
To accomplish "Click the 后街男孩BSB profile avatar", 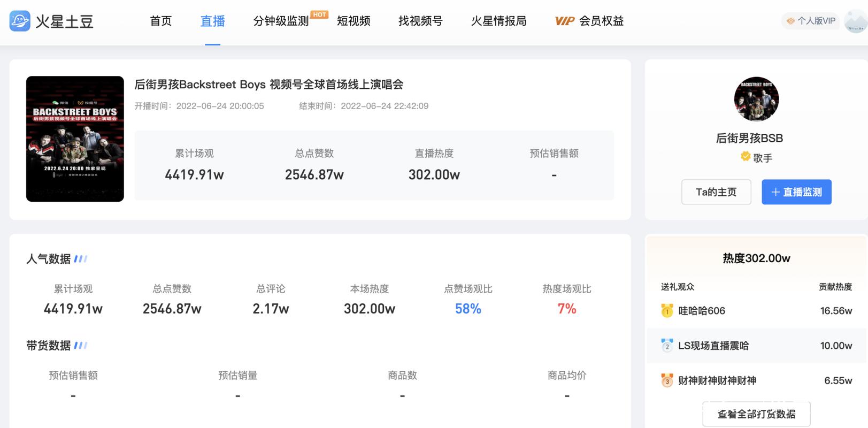I will 756,99.
